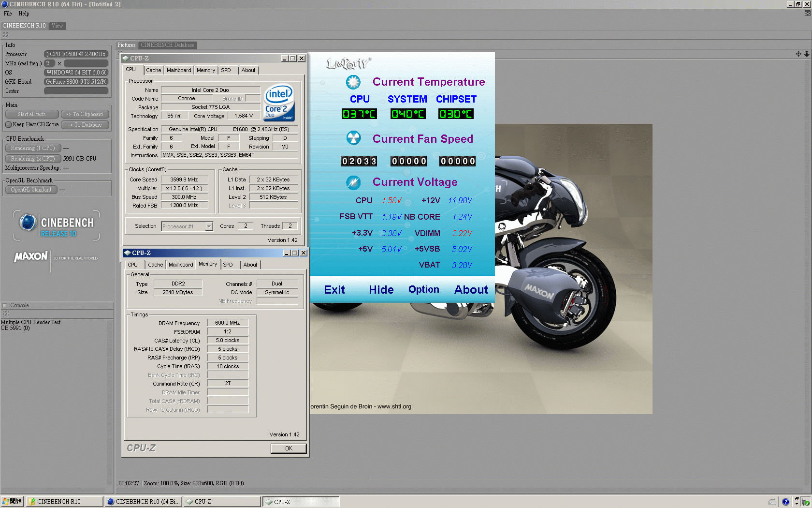The height and width of the screenshot is (508, 812).
Task: Click the fan speed icon in Lanparty monitor
Action: click(x=353, y=138)
